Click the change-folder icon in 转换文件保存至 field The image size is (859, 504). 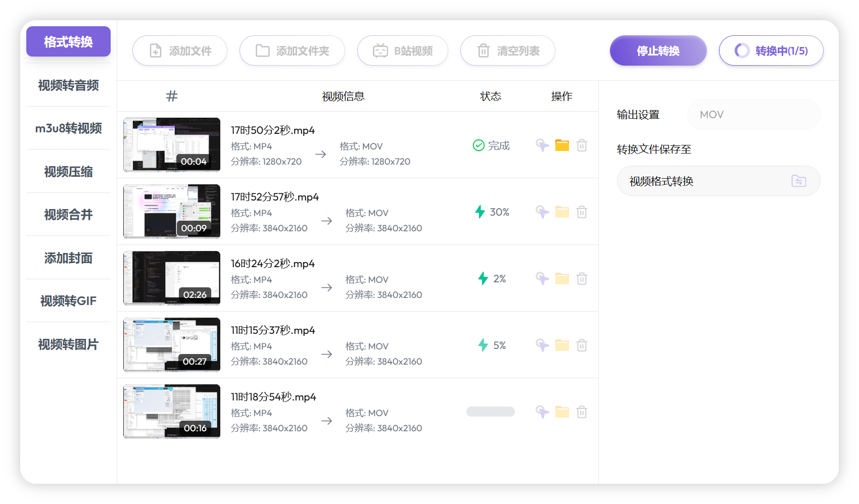798,180
